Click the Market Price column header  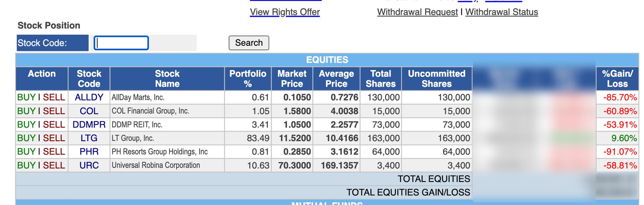[x=292, y=79]
